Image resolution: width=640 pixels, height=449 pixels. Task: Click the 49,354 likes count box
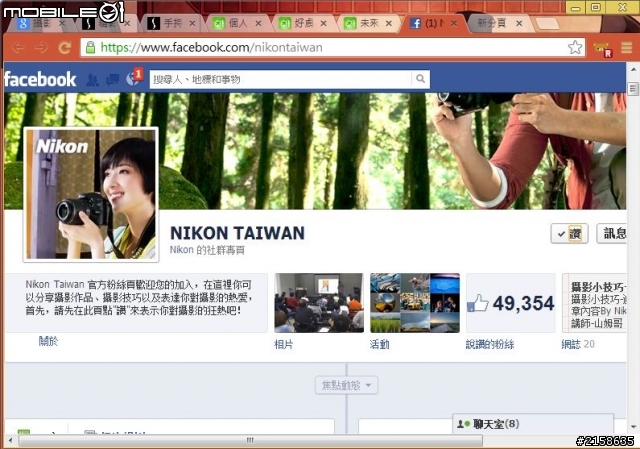pyautogui.click(x=511, y=303)
